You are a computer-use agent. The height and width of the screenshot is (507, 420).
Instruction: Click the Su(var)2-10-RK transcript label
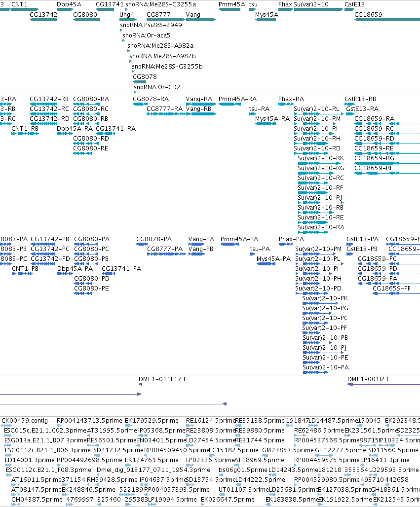click(x=321, y=158)
